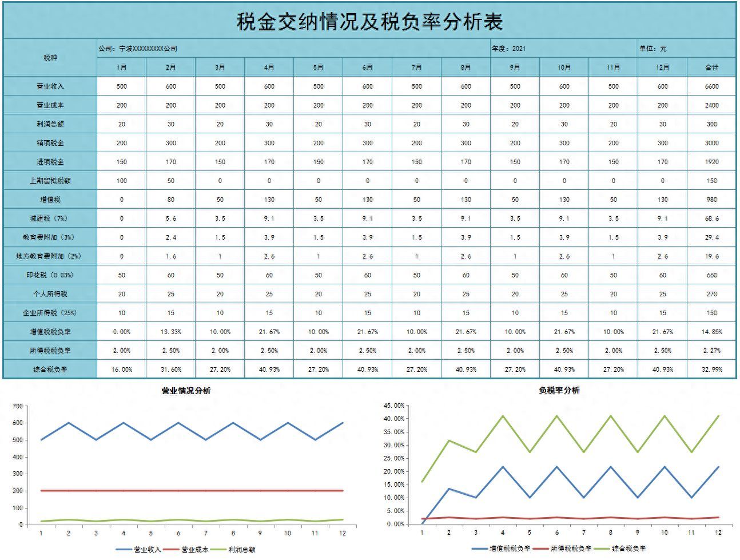
Task: Click the green 综合税负率 legend line marker
Action: pos(603,549)
